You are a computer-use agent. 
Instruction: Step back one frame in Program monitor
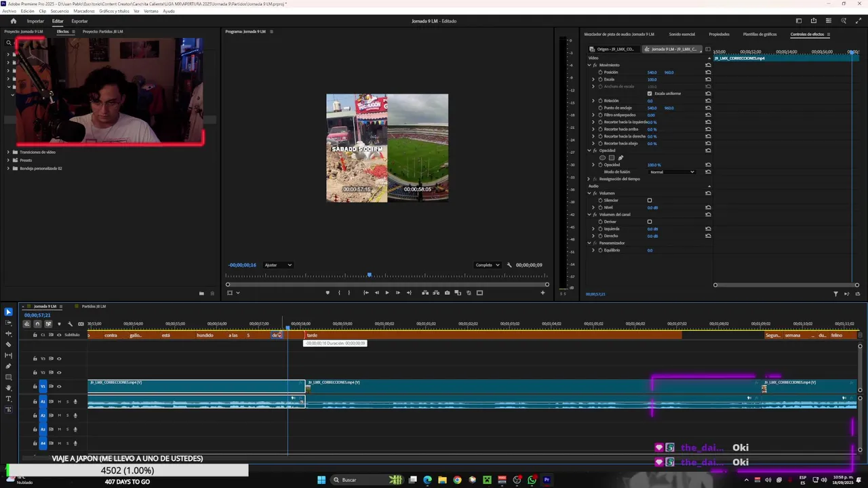pyautogui.click(x=376, y=293)
